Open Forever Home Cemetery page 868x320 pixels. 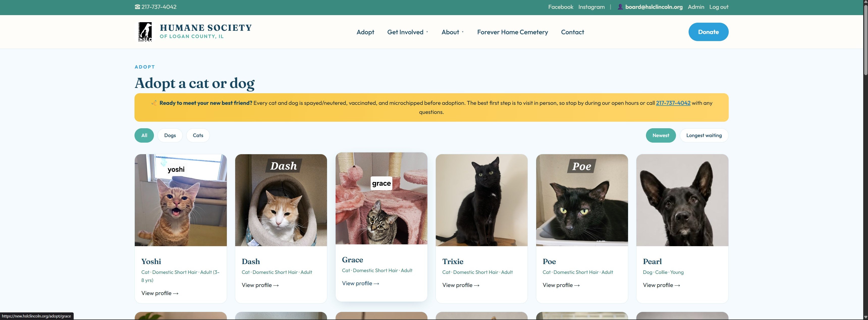tap(512, 32)
